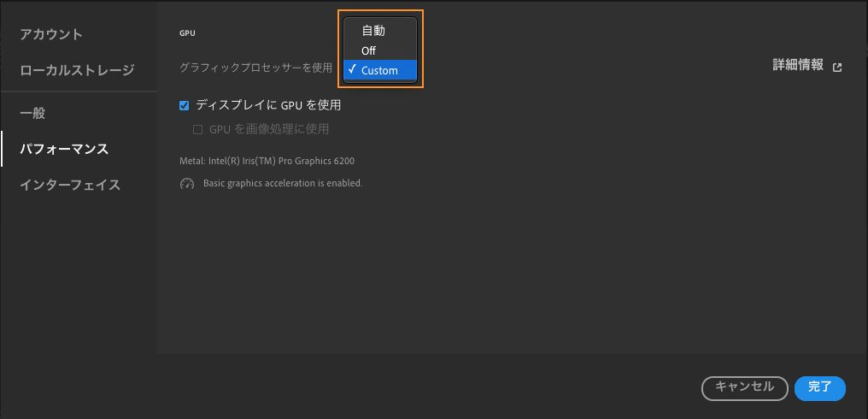Choose Custom in the GPU dropdown
The image size is (868, 419).
point(379,70)
